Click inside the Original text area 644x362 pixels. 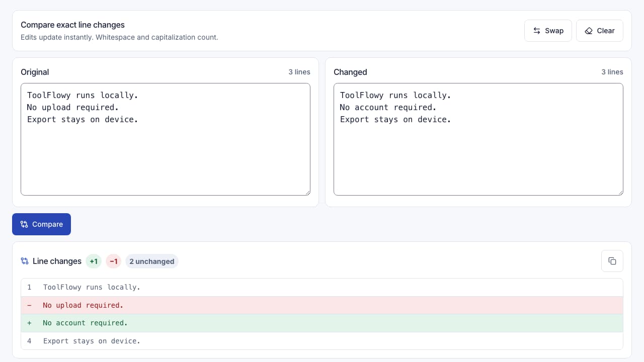pyautogui.click(x=166, y=139)
